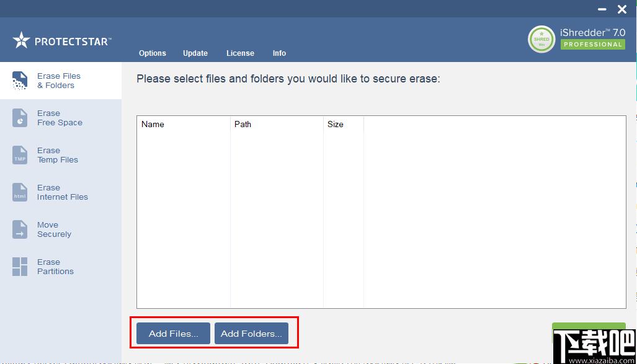The image size is (637, 364).
Task: Close the iShredder window
Action: (622, 9)
